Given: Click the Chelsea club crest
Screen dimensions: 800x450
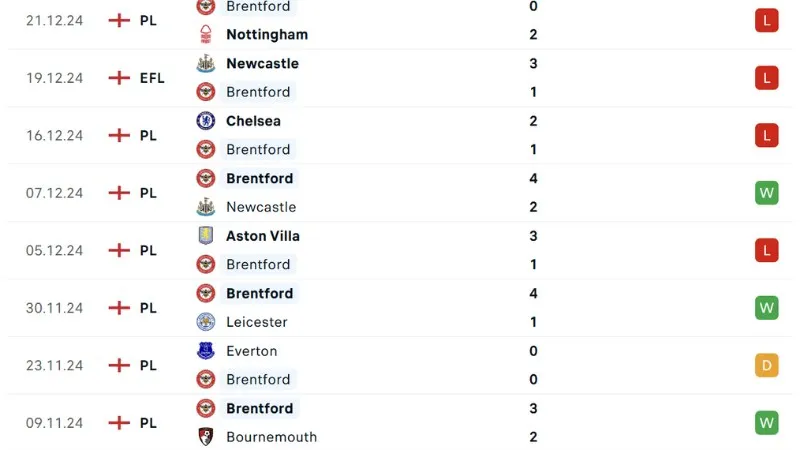Looking at the screenshot, I should (206, 121).
